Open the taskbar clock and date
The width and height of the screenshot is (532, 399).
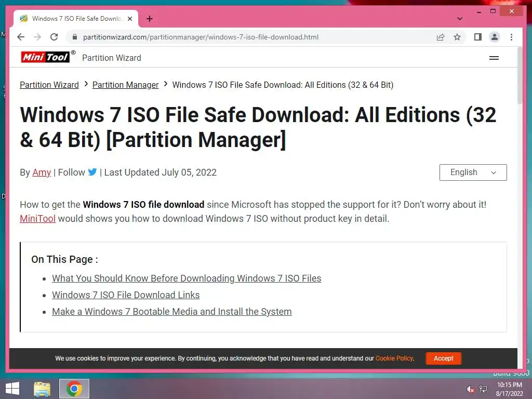tap(510, 389)
